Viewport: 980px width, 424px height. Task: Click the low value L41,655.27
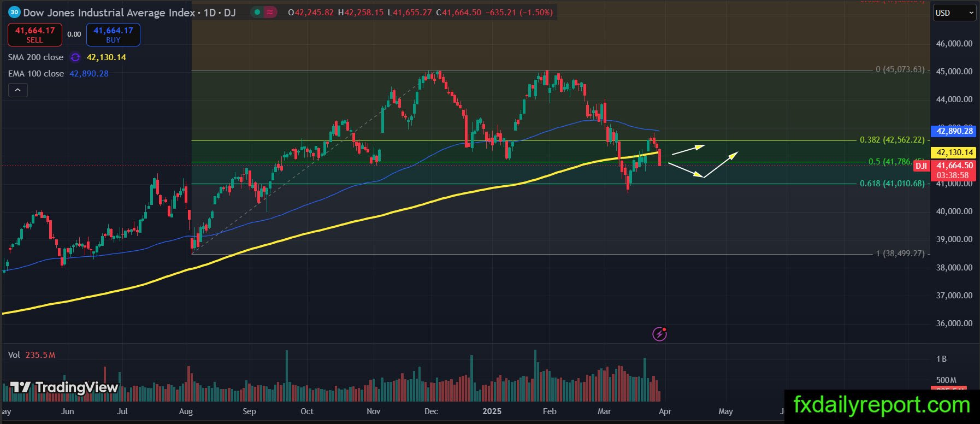tap(410, 12)
